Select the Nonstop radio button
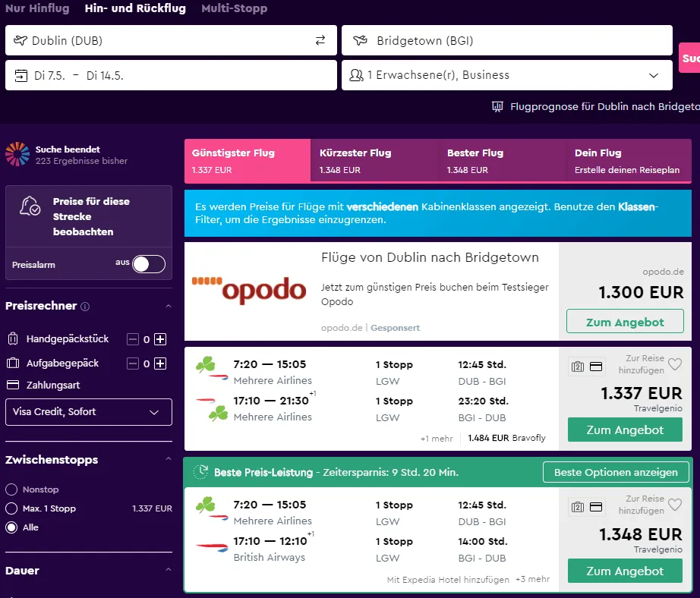 click(x=11, y=490)
